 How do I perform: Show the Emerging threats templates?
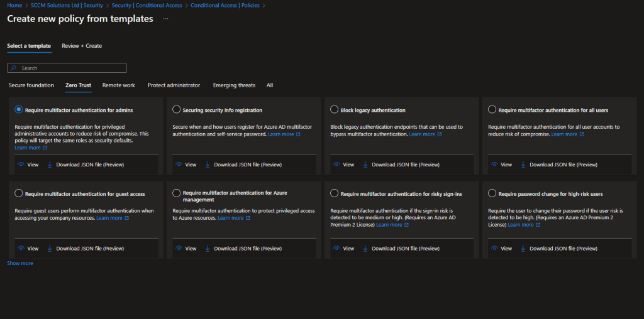234,85
